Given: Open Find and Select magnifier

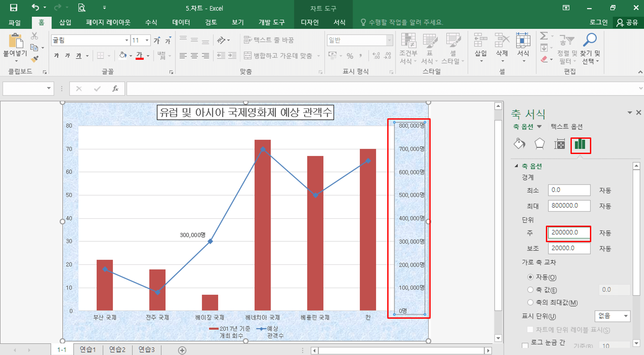Looking at the screenshot, I should [x=590, y=49].
